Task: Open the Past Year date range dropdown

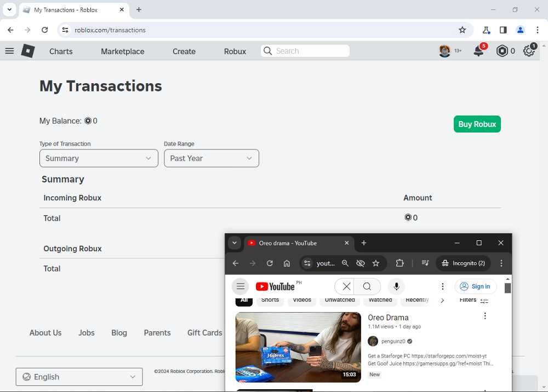Action: click(x=211, y=158)
